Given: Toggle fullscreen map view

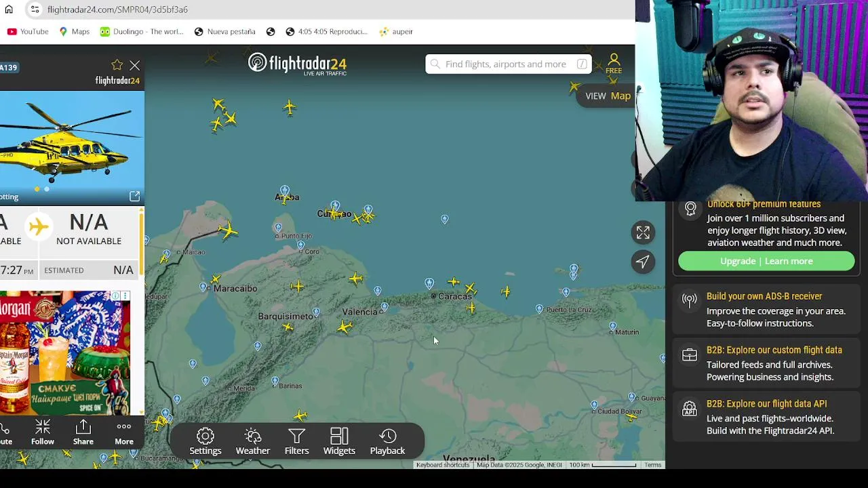Looking at the screenshot, I should [643, 232].
